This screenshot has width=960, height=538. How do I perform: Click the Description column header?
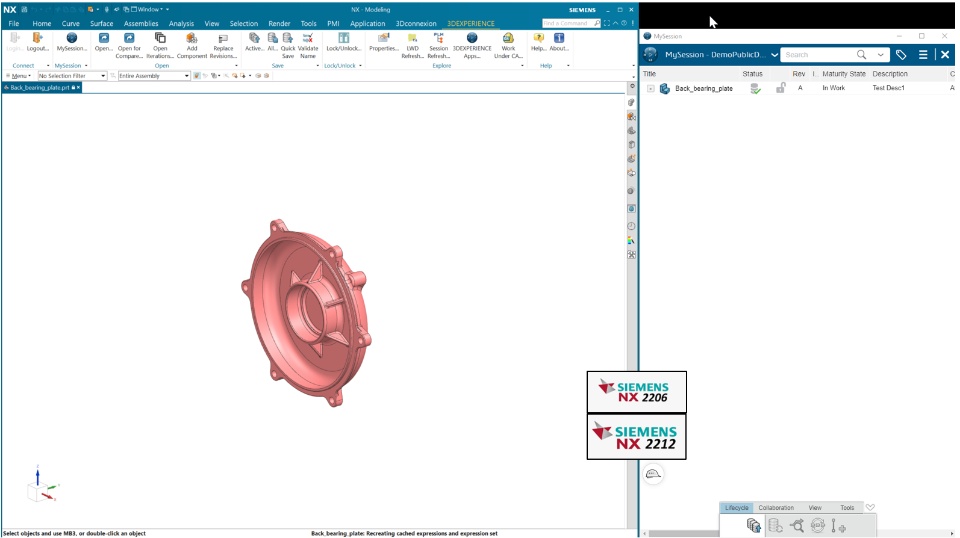point(890,73)
